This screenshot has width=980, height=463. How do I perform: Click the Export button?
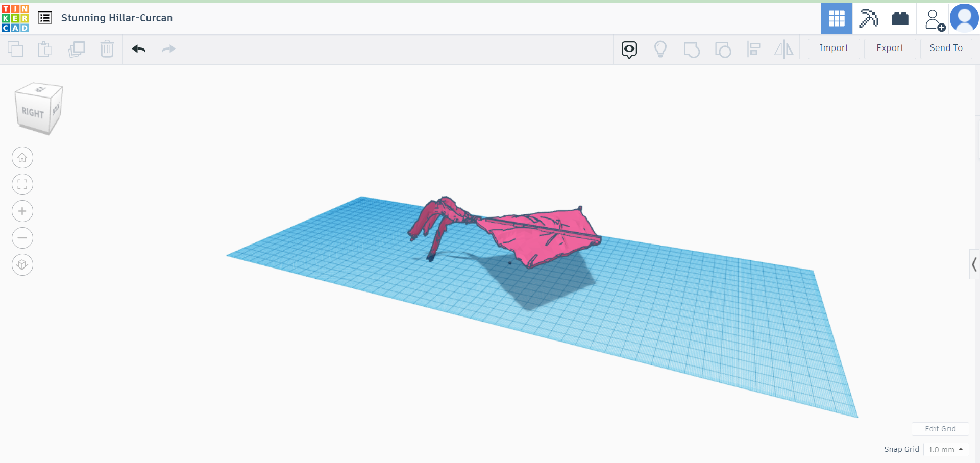coord(890,48)
